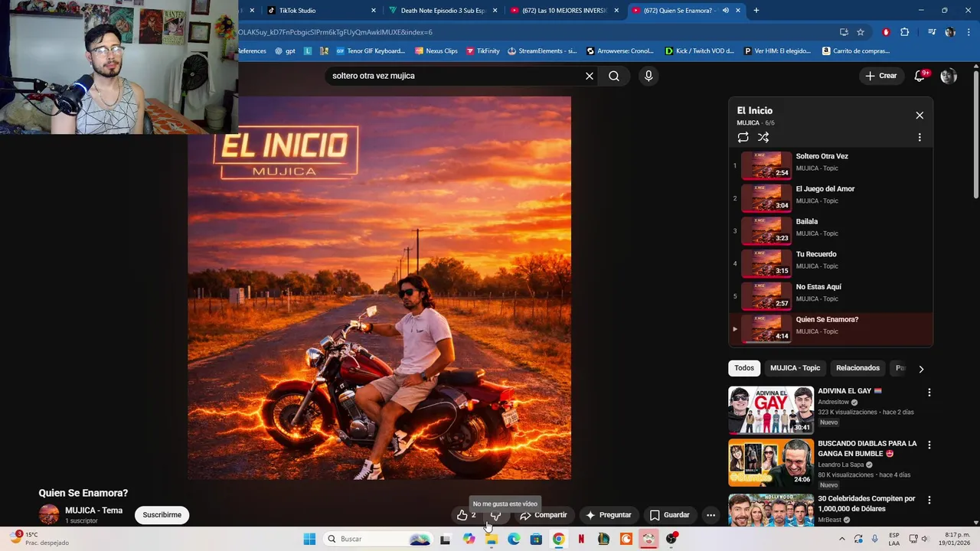980x551 pixels.
Task: Open the YouTube account avatar menu
Action: 949,76
